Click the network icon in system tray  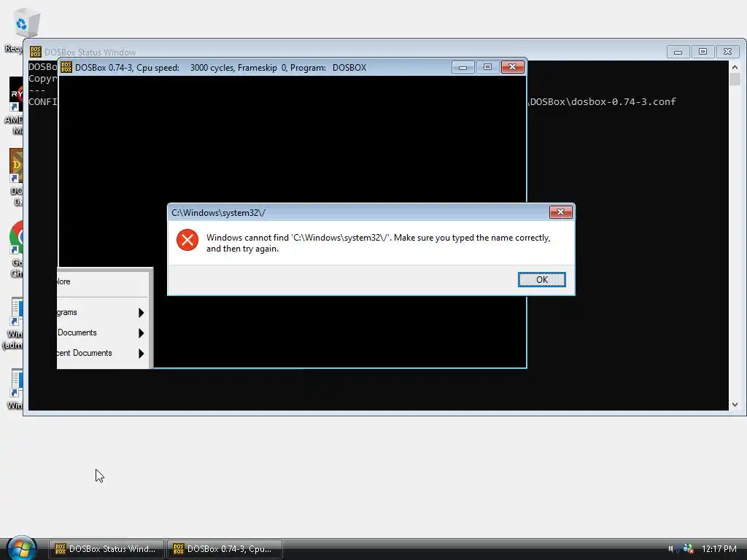688,548
